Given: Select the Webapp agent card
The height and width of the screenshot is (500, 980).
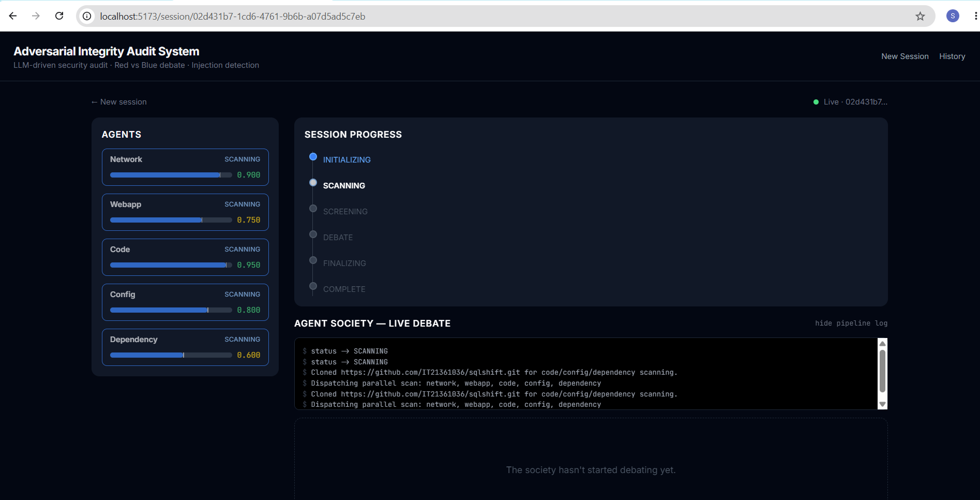Looking at the screenshot, I should [185, 212].
